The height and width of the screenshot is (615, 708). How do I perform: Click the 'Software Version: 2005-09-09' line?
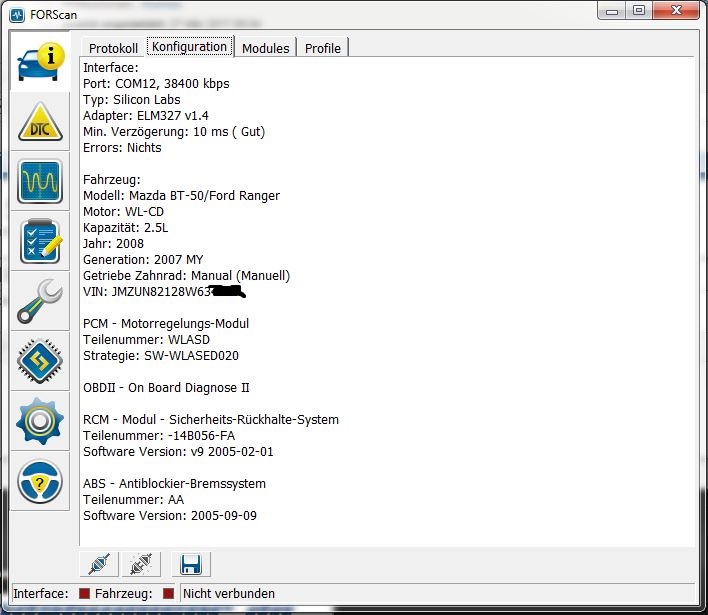click(170, 516)
